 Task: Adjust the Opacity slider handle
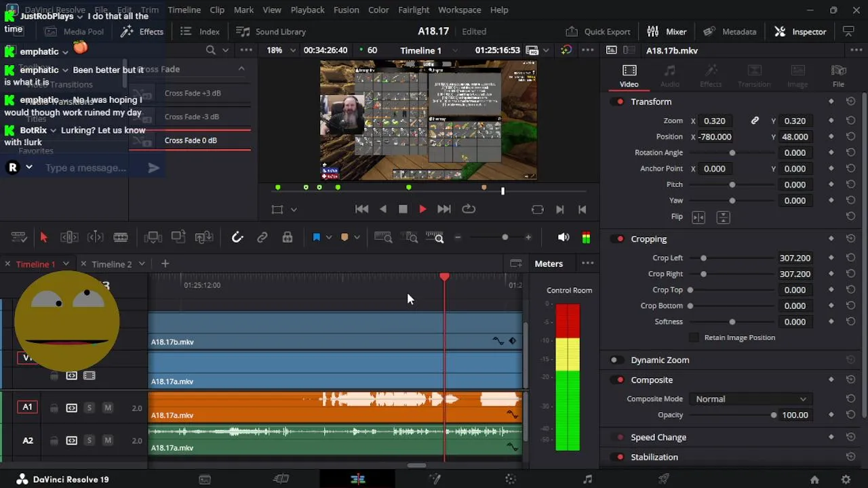pyautogui.click(x=774, y=415)
